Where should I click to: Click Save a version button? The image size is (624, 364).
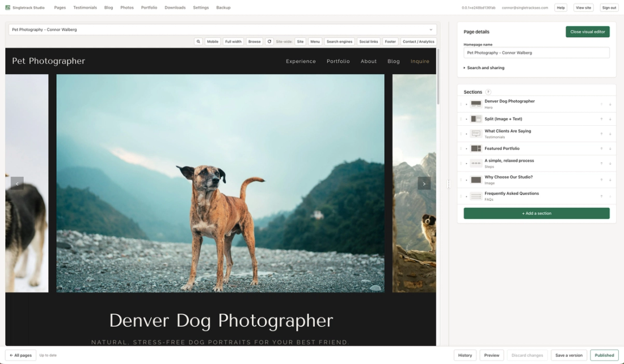click(568, 355)
